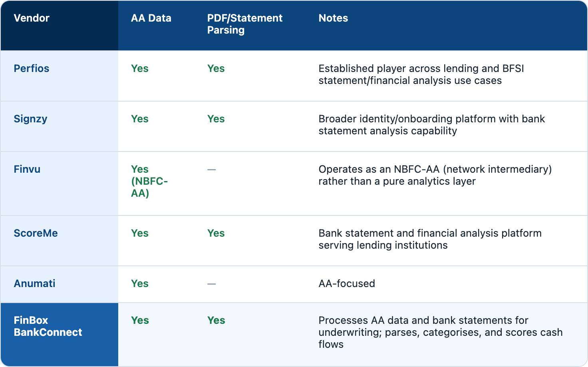Viewport: 588px width, 367px height.
Task: Select the AA-focused note text
Action: click(x=347, y=283)
